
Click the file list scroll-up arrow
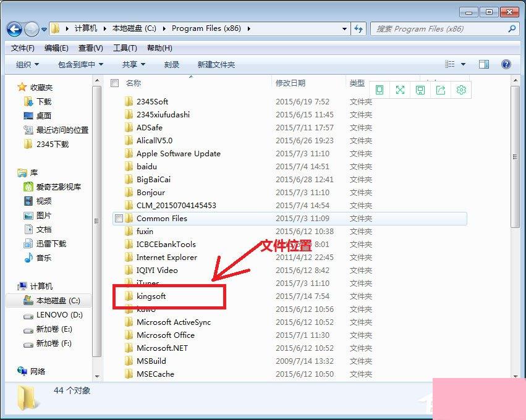(515, 80)
